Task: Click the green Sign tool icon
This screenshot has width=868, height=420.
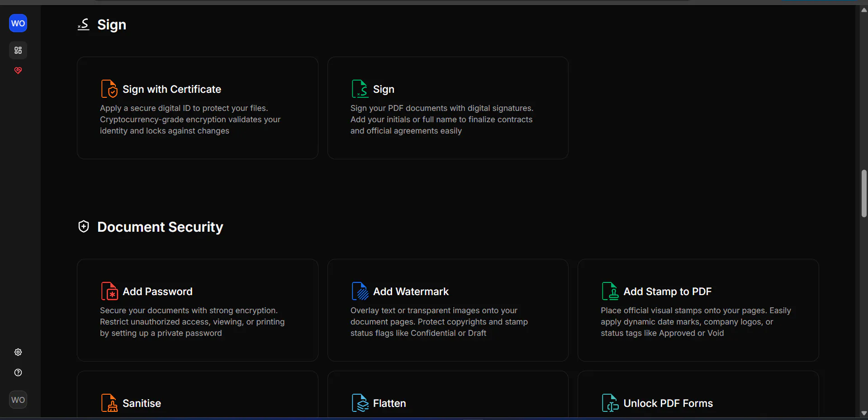Action: coord(360,89)
